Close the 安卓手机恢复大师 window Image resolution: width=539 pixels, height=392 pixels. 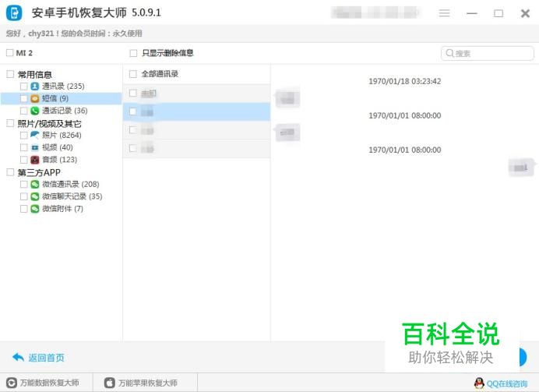point(525,13)
